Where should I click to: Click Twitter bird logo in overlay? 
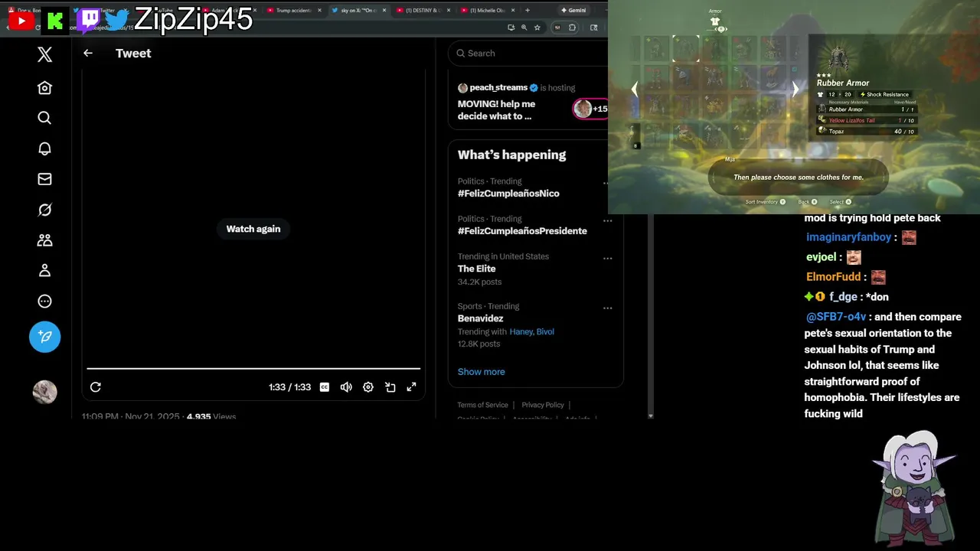point(117,21)
